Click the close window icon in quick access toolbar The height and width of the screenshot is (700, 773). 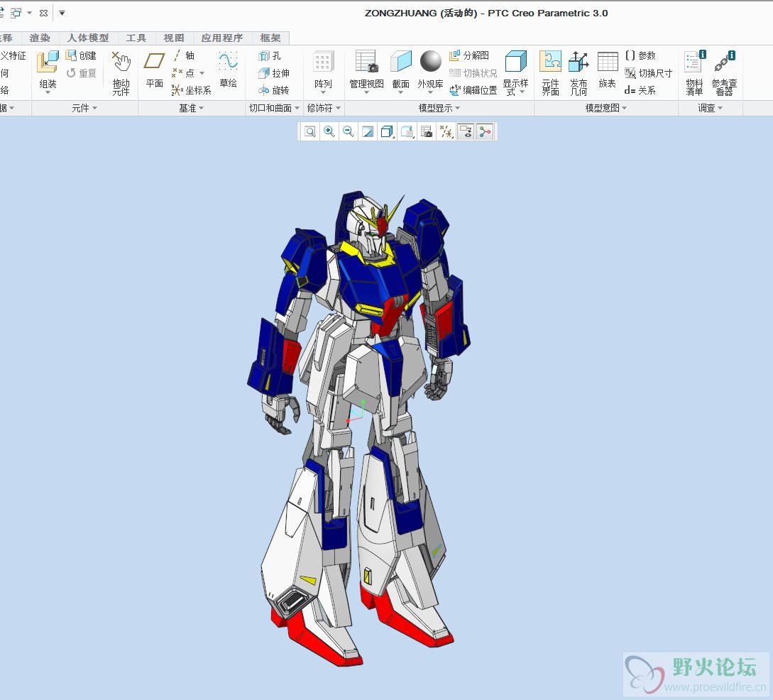(43, 13)
